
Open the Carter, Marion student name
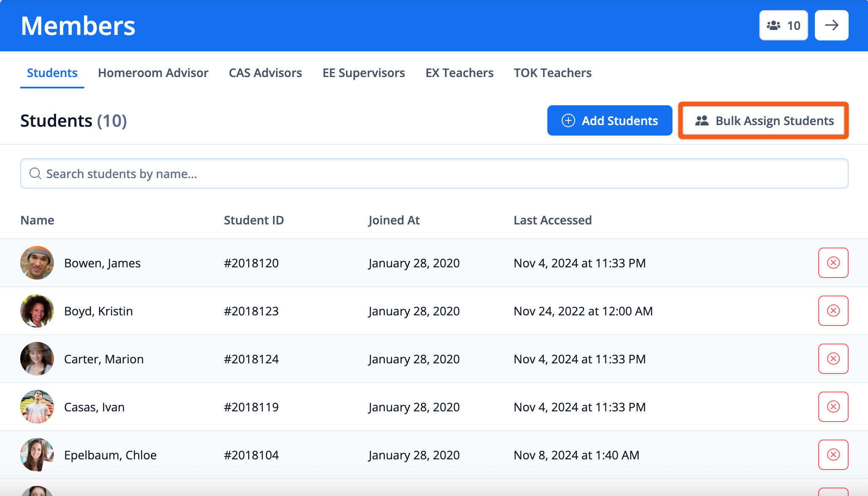click(x=104, y=359)
